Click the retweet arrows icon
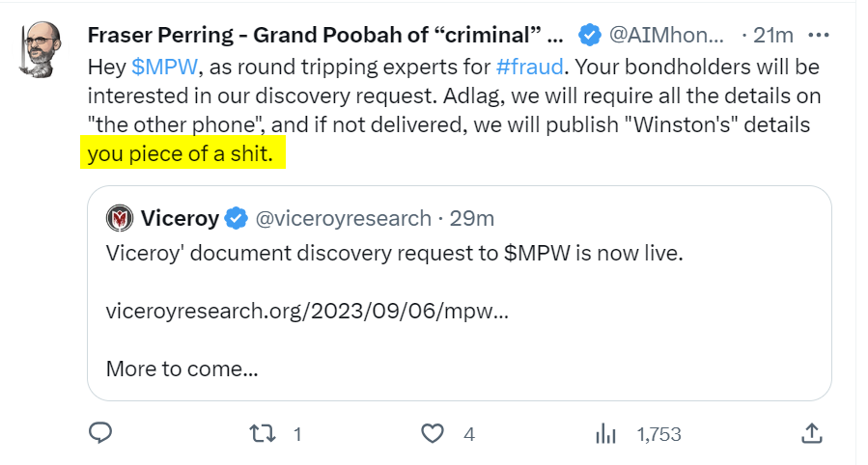 260,434
